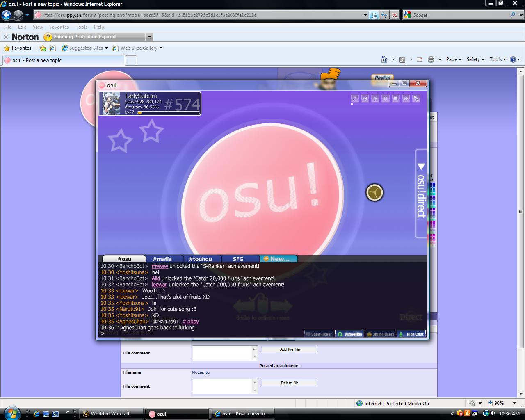This screenshot has width=525, height=420.
Task: Click the Read Mail icon
Action: [420, 59]
